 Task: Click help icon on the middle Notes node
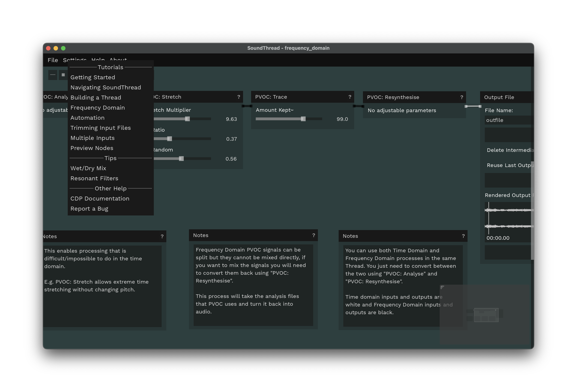tap(314, 235)
